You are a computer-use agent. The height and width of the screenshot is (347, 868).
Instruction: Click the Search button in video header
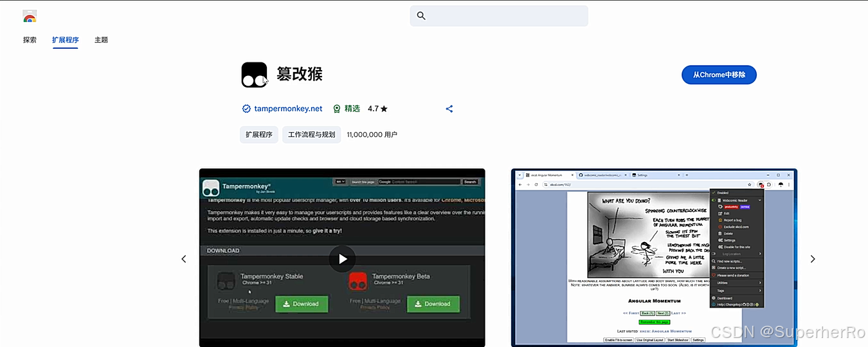click(470, 182)
